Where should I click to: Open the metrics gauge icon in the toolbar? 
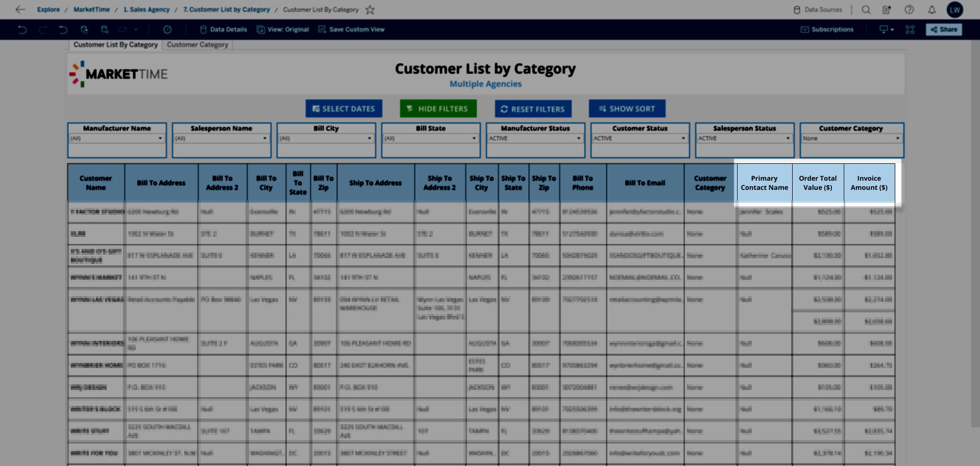(x=167, y=30)
